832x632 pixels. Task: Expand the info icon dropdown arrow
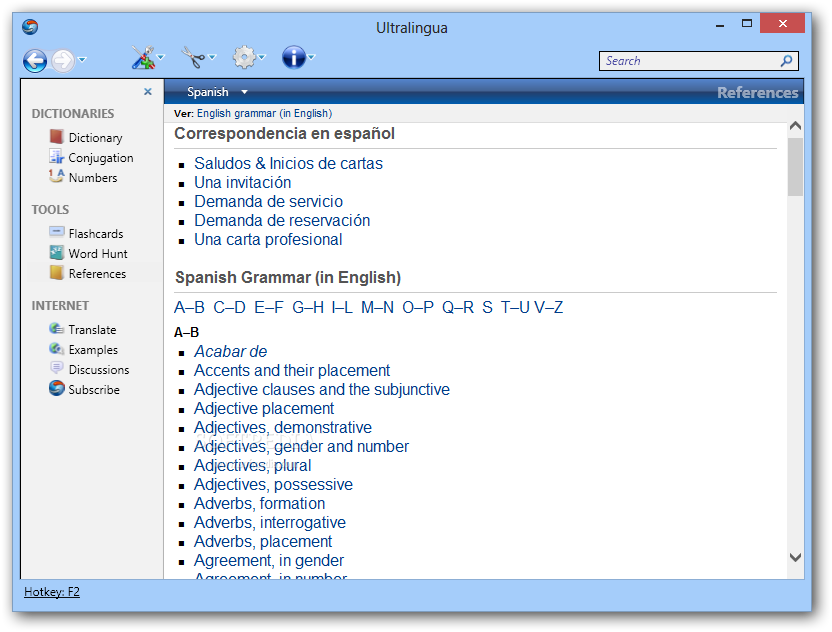pos(311,57)
